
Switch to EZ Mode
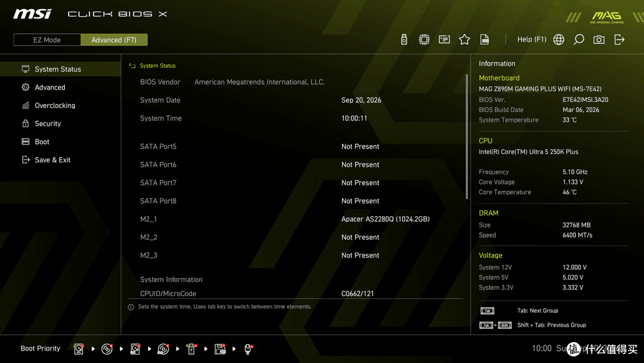[x=47, y=40]
